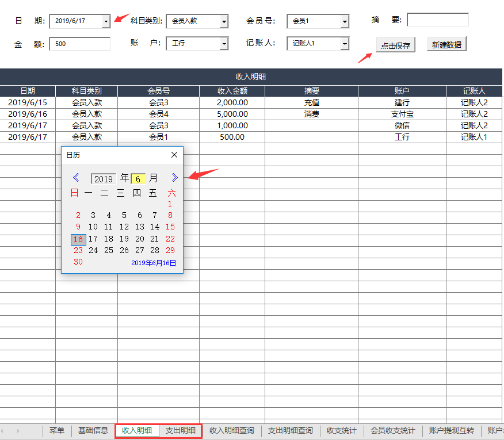This screenshot has height=440, width=504.
Task: Click the 记账人1 cell in table
Action: [x=474, y=137]
